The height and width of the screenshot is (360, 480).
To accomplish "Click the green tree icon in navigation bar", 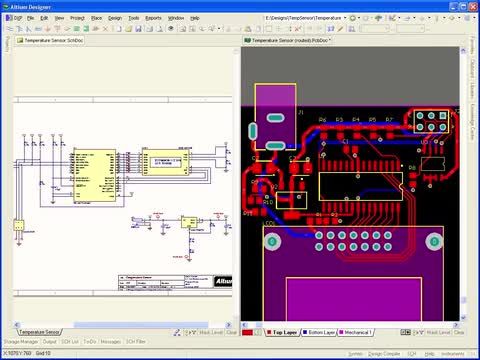I will click(378, 18).
